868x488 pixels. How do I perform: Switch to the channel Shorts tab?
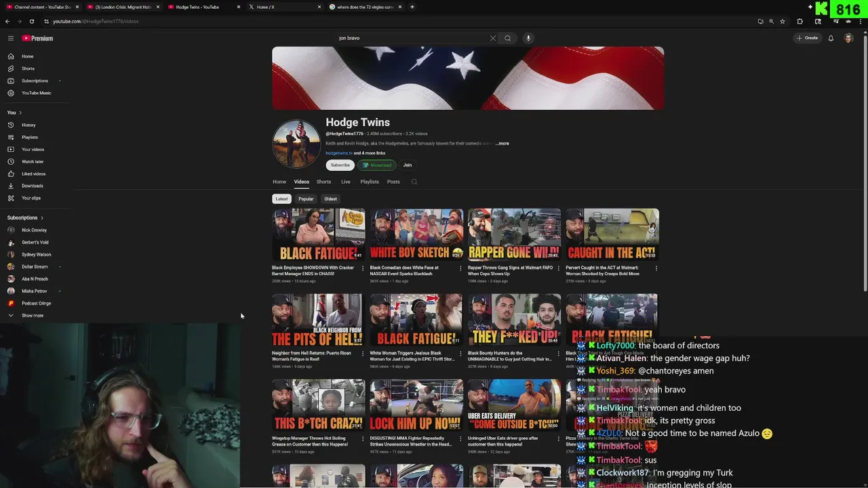pyautogui.click(x=323, y=182)
